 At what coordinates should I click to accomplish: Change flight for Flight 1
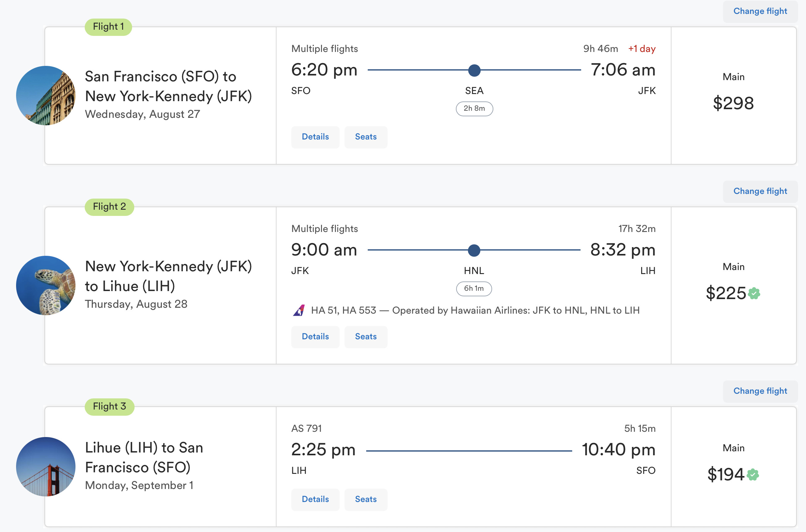pos(760,11)
